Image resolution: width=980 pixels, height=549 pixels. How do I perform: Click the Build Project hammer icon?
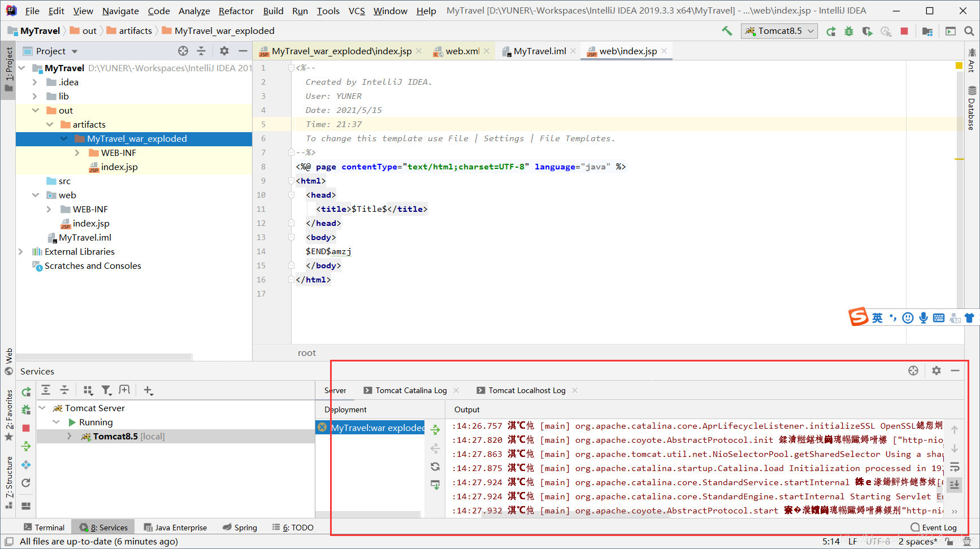click(x=727, y=31)
